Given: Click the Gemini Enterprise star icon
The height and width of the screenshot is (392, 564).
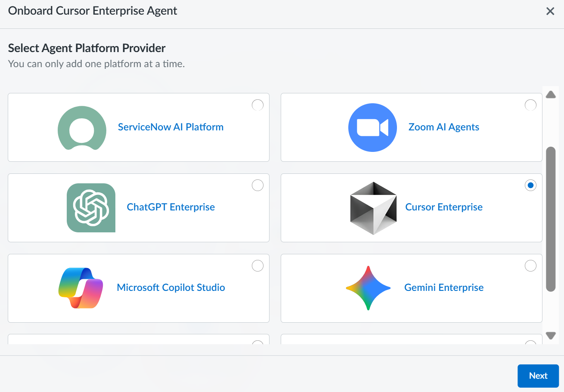Looking at the screenshot, I should tap(368, 288).
